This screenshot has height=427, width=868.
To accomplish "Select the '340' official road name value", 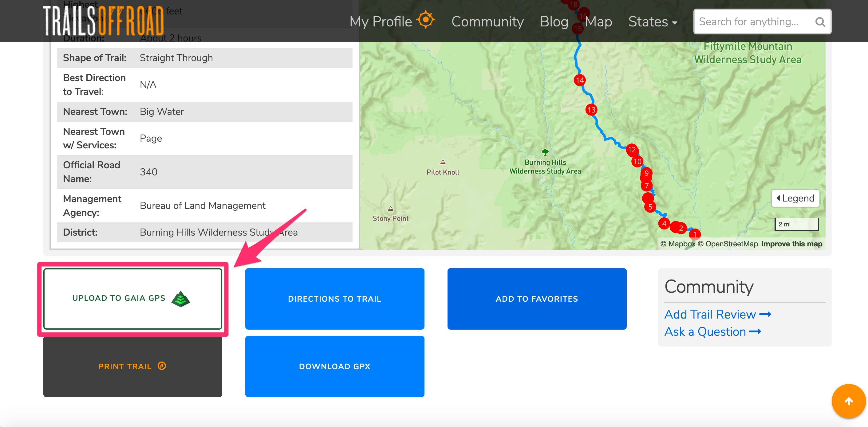I will point(148,172).
